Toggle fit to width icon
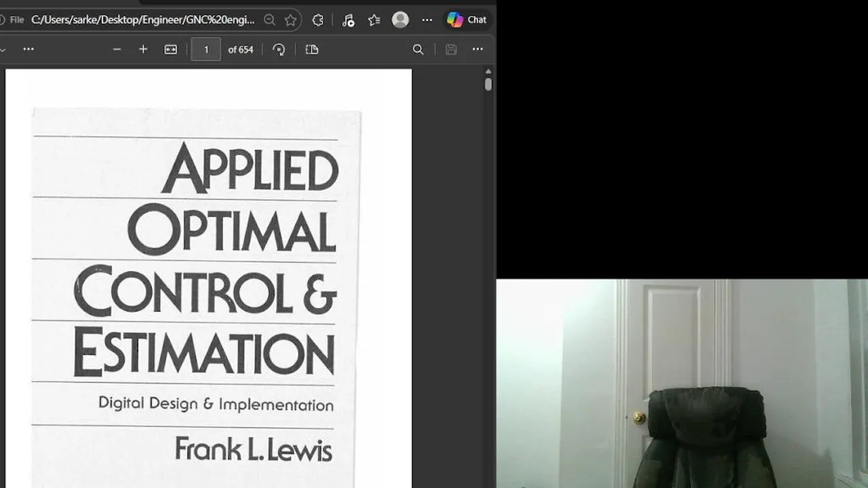The height and width of the screenshot is (488, 868). coord(171,49)
